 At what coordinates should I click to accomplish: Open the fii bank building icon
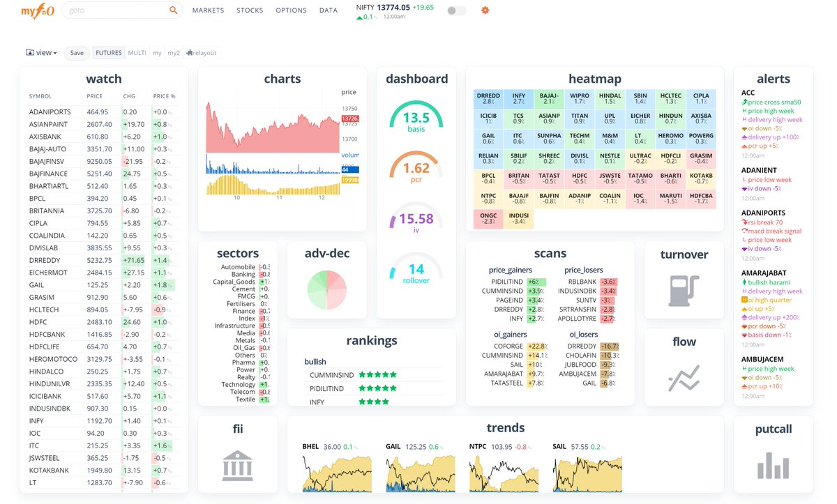(237, 466)
